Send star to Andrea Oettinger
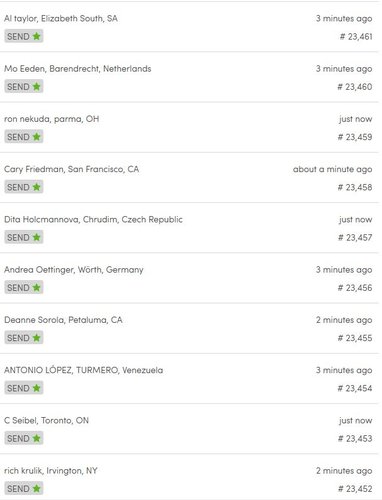382x500 pixels. point(24,287)
